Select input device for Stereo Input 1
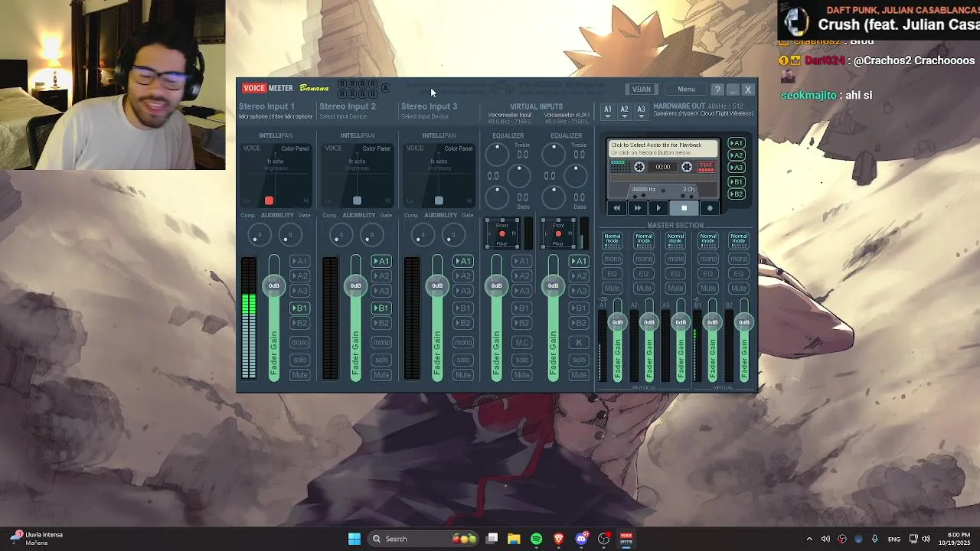This screenshot has width=980, height=551. pos(276,116)
